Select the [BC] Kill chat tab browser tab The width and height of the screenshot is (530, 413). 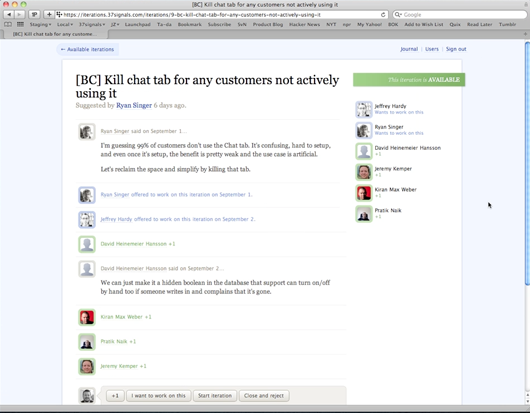(55, 34)
